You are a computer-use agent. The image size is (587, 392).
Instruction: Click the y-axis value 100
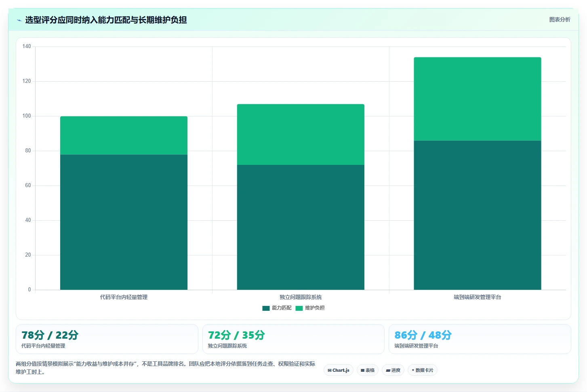point(27,116)
